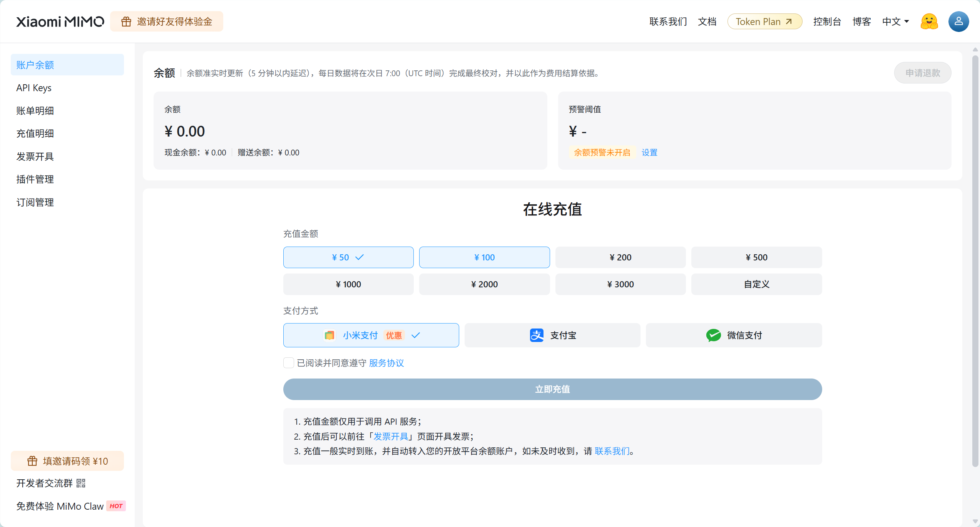Open 文档 in the top navigation
This screenshot has height=527, width=980.
(707, 22)
